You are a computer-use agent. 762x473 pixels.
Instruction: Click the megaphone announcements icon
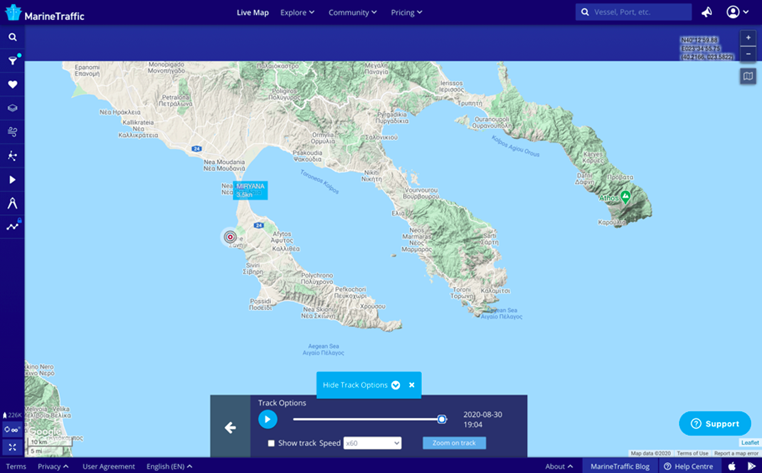pyautogui.click(x=707, y=12)
